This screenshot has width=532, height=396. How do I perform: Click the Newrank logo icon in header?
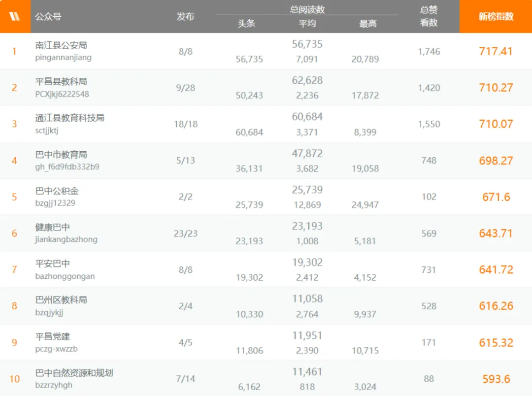[x=14, y=16]
